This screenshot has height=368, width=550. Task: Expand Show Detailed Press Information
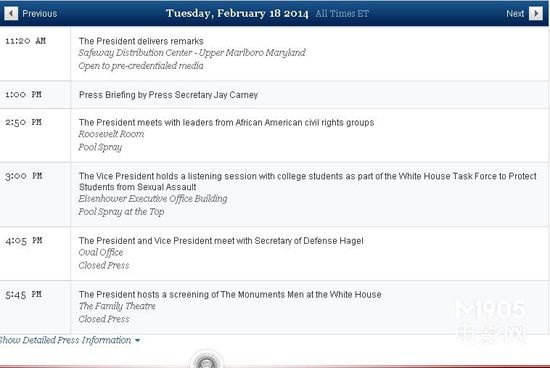pyautogui.click(x=68, y=340)
